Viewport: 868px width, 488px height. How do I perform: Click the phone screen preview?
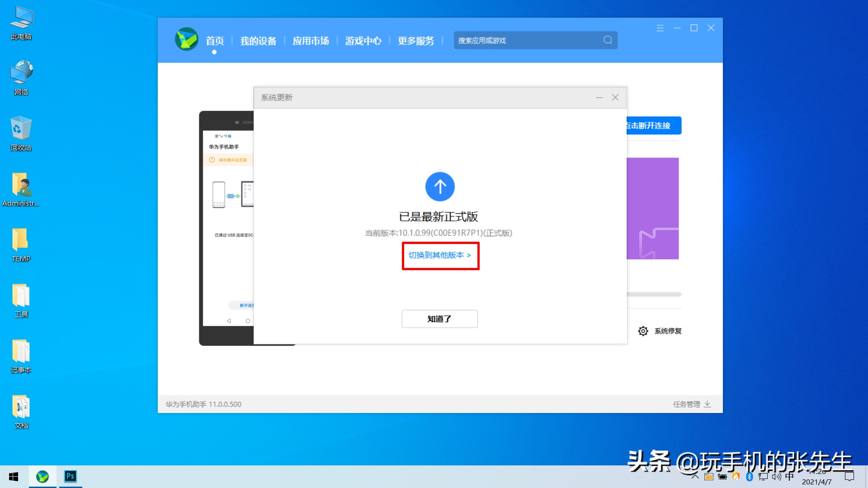(228, 228)
